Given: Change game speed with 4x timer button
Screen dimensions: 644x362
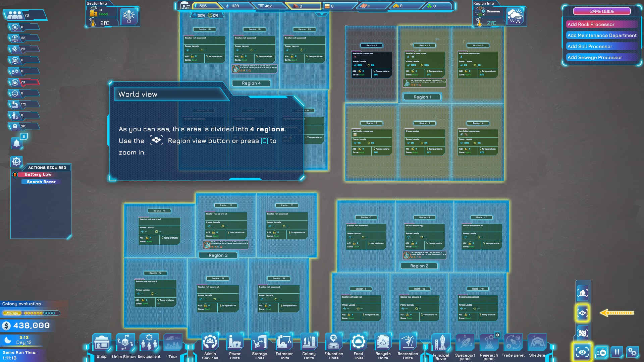Looking at the screenshot, I should pyautogui.click(x=602, y=352).
